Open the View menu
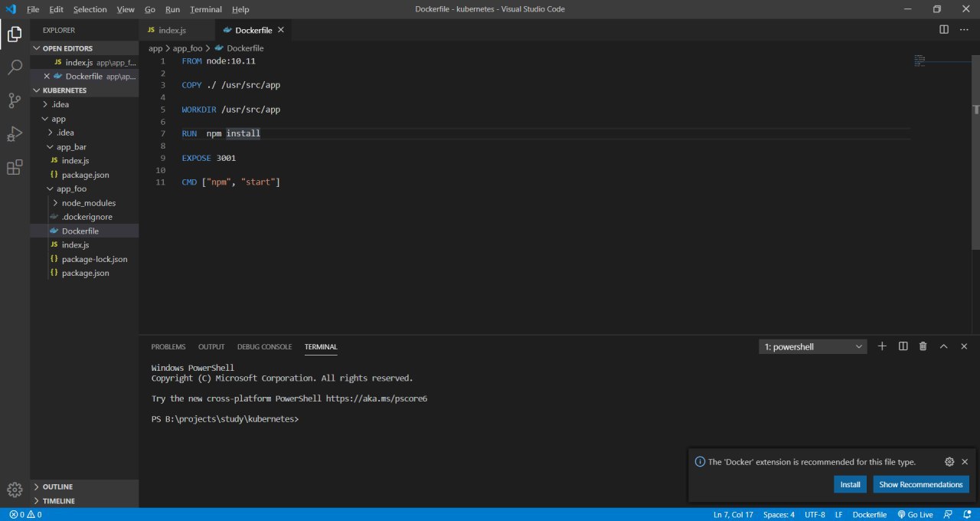The height and width of the screenshot is (521, 980). (x=126, y=9)
